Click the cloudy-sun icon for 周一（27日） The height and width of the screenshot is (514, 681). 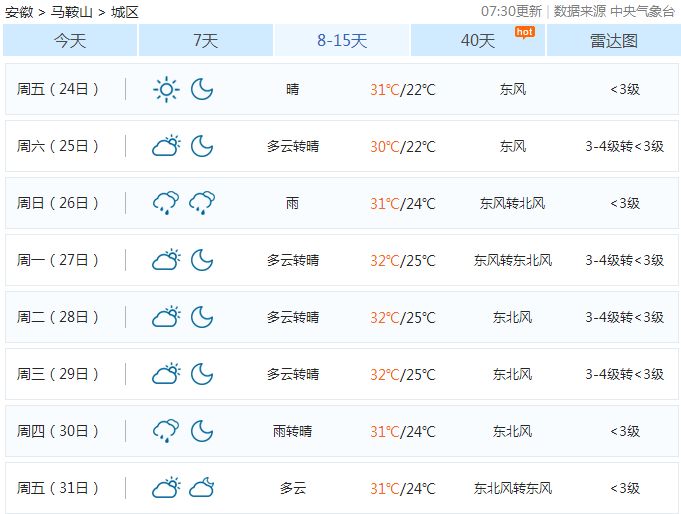coord(166,260)
